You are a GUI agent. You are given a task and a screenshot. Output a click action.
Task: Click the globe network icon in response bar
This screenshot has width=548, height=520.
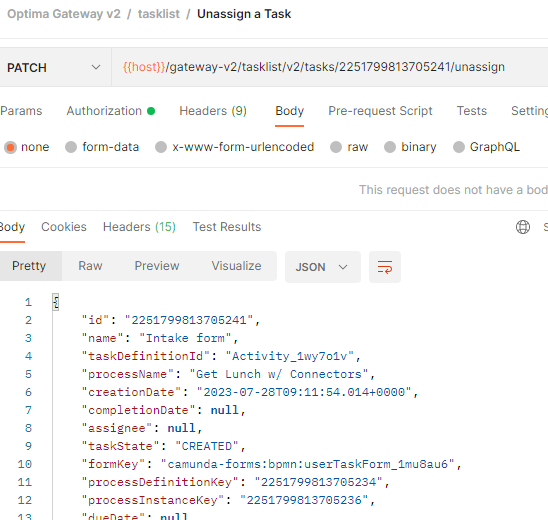tap(523, 227)
